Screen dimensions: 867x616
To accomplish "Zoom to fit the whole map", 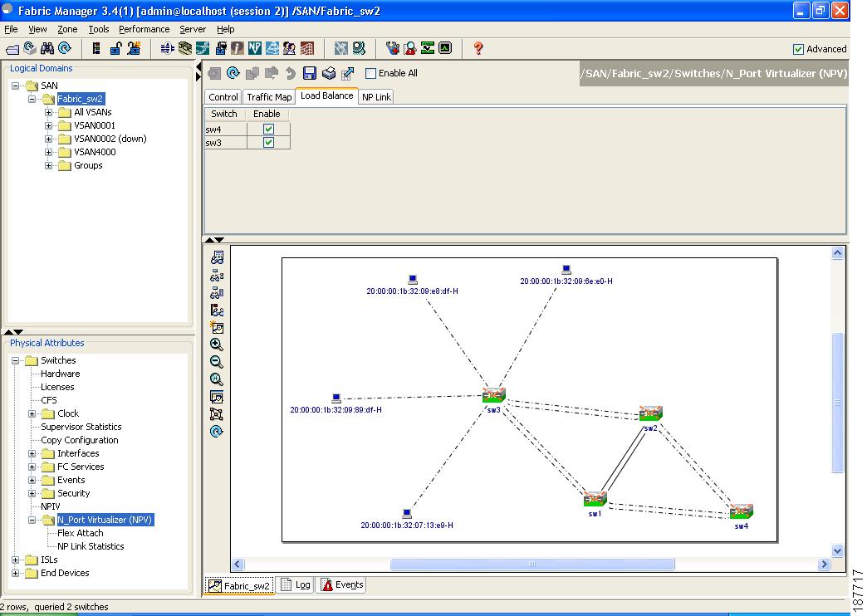I will (218, 379).
